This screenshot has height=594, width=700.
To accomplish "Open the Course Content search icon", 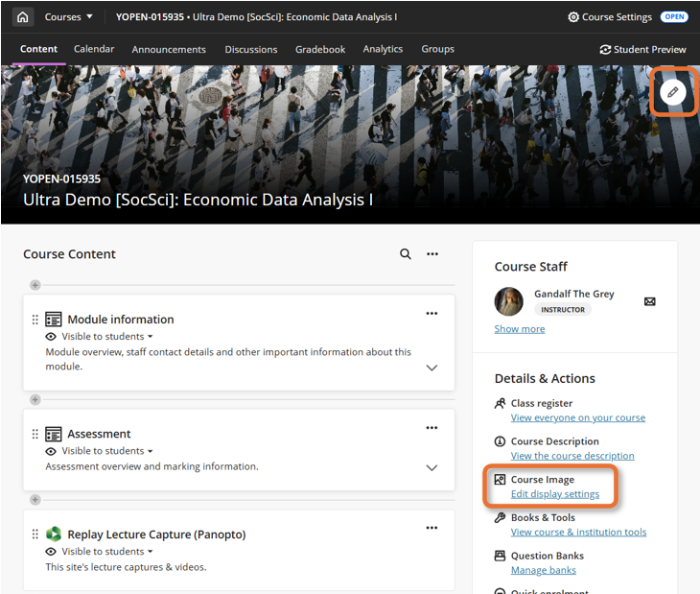I will tap(406, 254).
